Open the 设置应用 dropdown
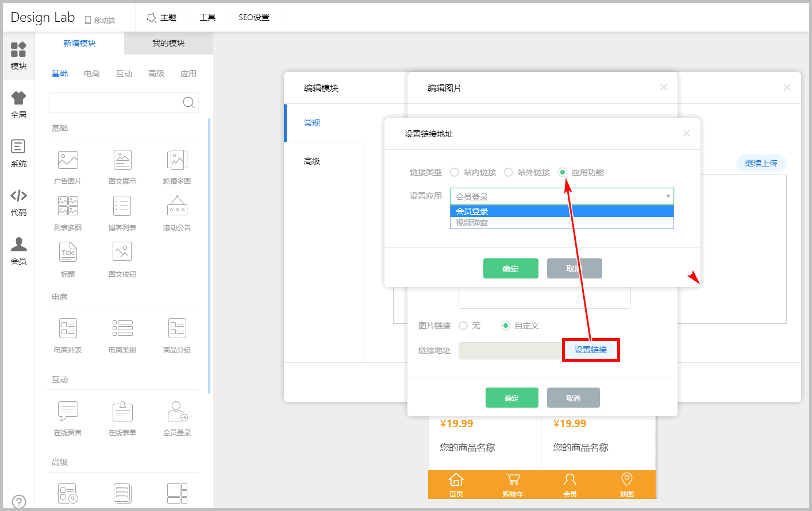The width and height of the screenshot is (812, 511). tap(562, 196)
